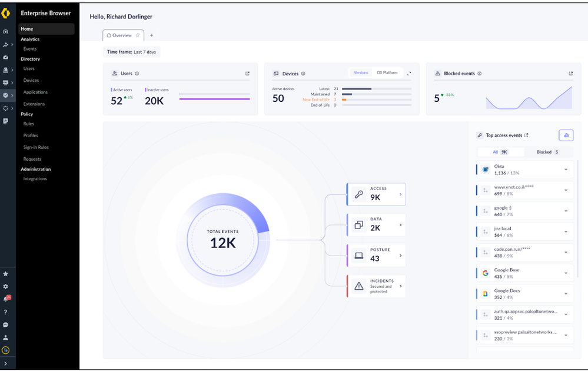Switch Devices card to OS Platform
588x371 pixels.
(x=387, y=73)
